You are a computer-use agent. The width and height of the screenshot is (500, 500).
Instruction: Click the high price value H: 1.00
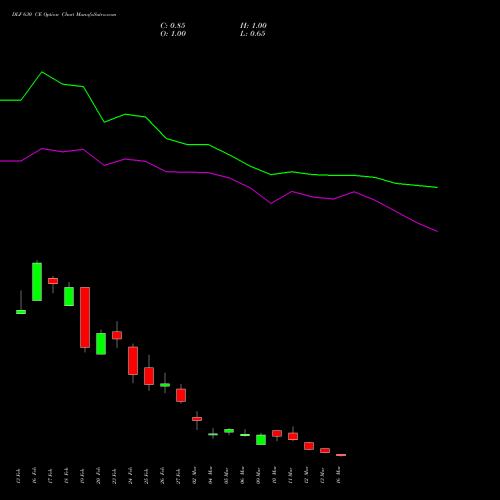point(253,26)
